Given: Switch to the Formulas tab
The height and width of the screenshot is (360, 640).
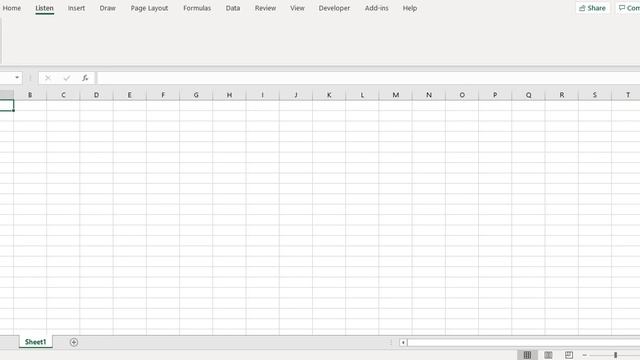Looking at the screenshot, I should 197,8.
